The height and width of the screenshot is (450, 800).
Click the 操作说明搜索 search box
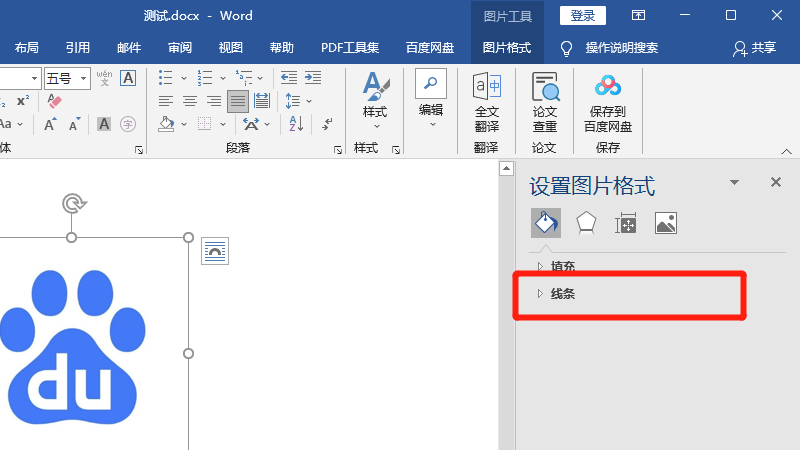pyautogui.click(x=621, y=47)
